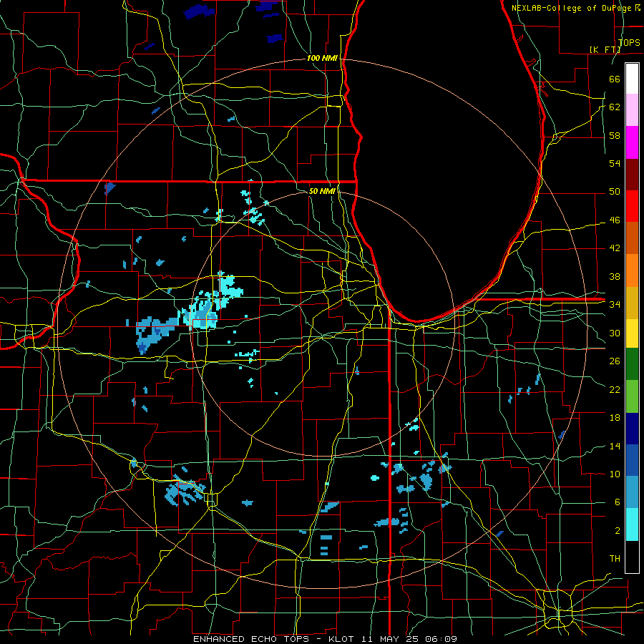The height and width of the screenshot is (644, 644).
Task: Click the white swatch in the tops legend
Action: [632, 79]
